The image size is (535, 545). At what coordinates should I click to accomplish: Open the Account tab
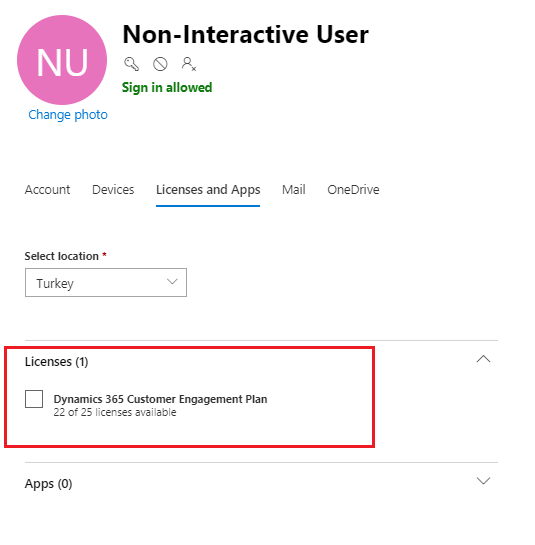point(47,190)
